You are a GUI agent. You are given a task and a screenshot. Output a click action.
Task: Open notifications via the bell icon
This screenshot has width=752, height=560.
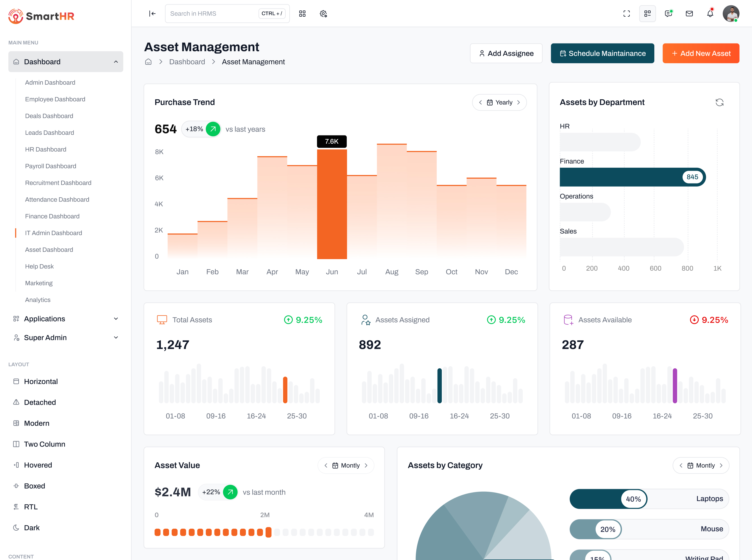[710, 14]
